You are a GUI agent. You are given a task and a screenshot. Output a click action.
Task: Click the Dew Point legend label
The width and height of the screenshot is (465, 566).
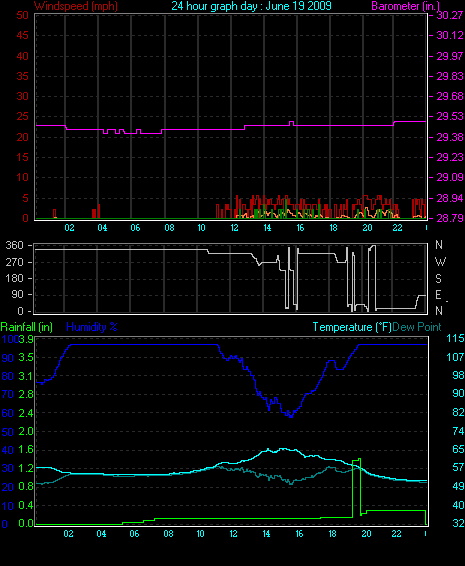(x=417, y=327)
